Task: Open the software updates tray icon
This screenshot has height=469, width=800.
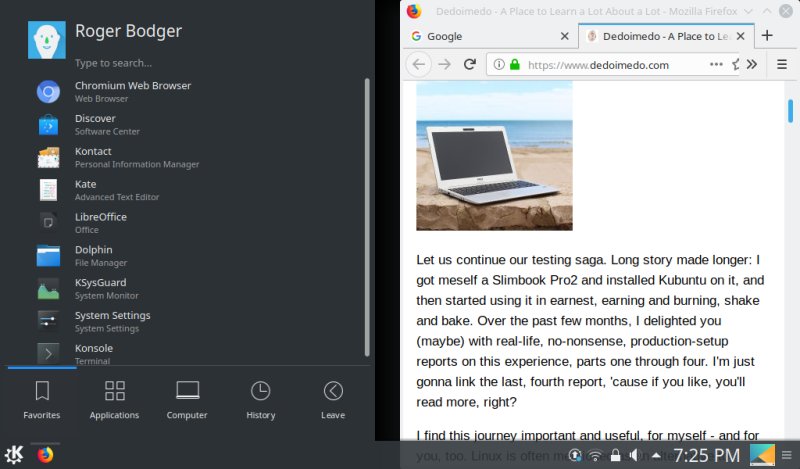Action: pyautogui.click(x=575, y=455)
